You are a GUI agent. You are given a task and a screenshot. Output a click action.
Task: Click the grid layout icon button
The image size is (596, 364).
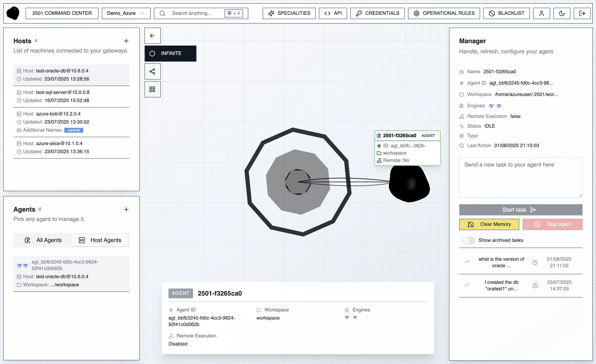152,89
